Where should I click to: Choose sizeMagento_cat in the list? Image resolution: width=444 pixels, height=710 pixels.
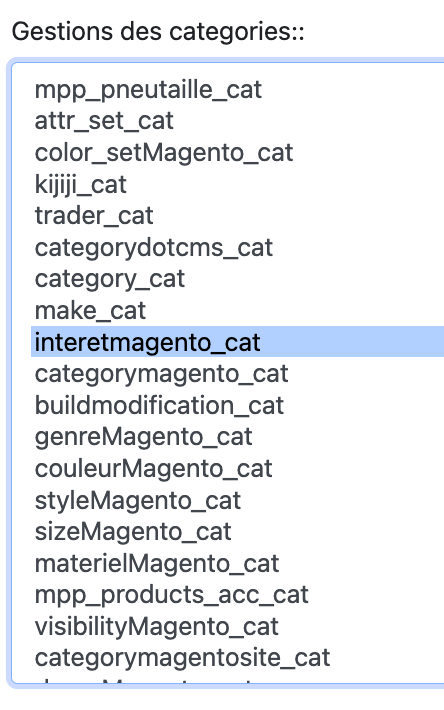238,532
